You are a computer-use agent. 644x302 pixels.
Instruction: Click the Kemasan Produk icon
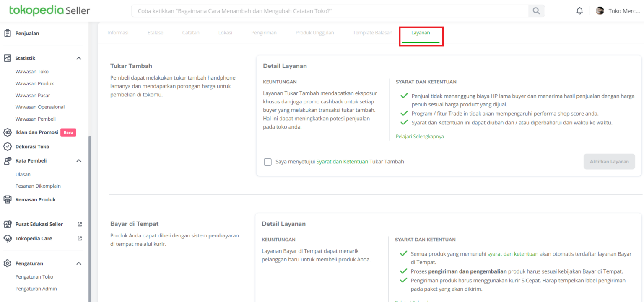point(7,199)
